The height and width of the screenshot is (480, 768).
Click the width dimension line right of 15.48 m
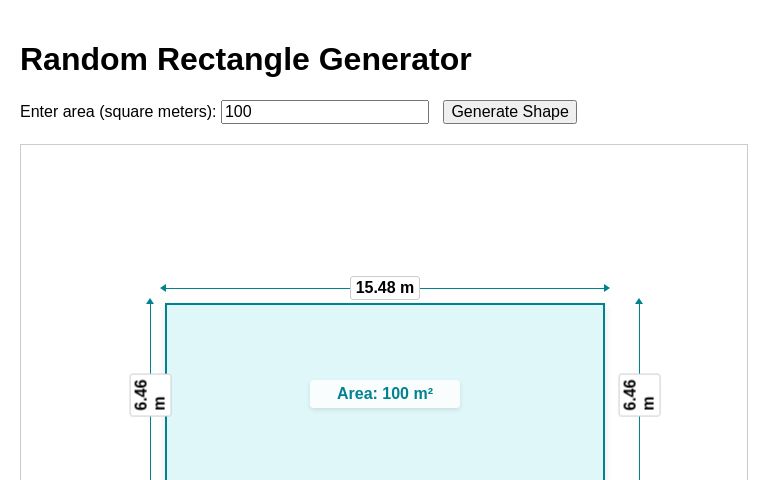click(x=515, y=288)
